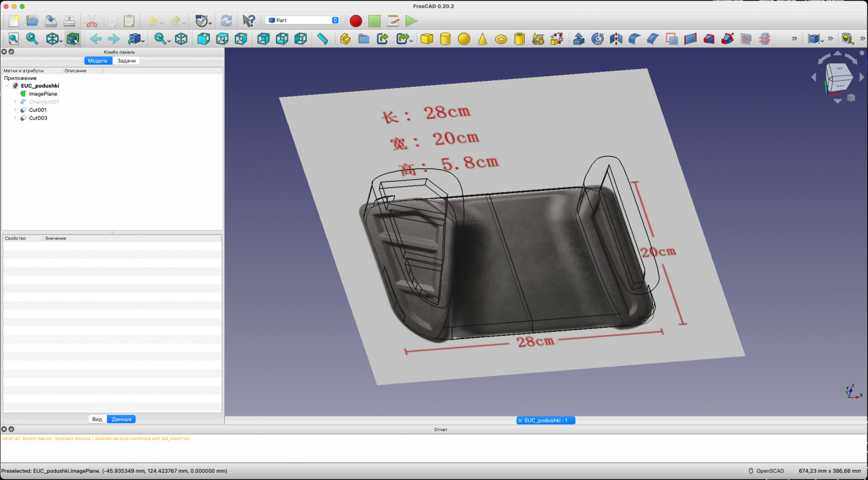Start macro recording with the red circle

356,21
